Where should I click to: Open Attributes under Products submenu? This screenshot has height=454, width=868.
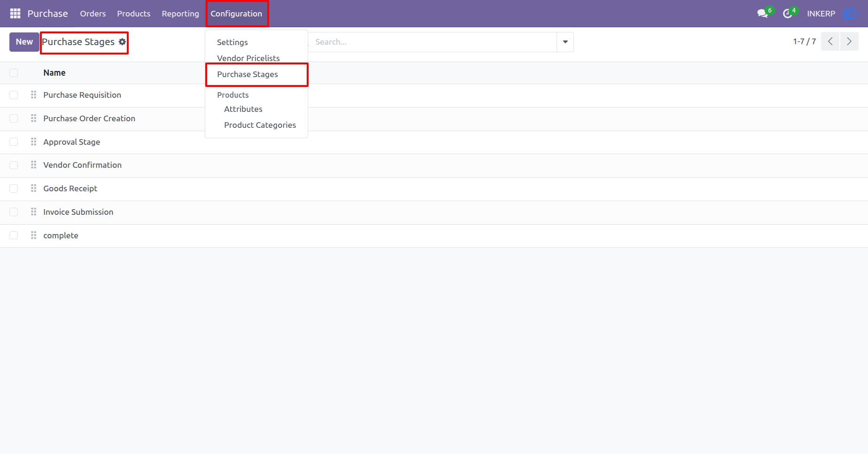pos(256,109)
